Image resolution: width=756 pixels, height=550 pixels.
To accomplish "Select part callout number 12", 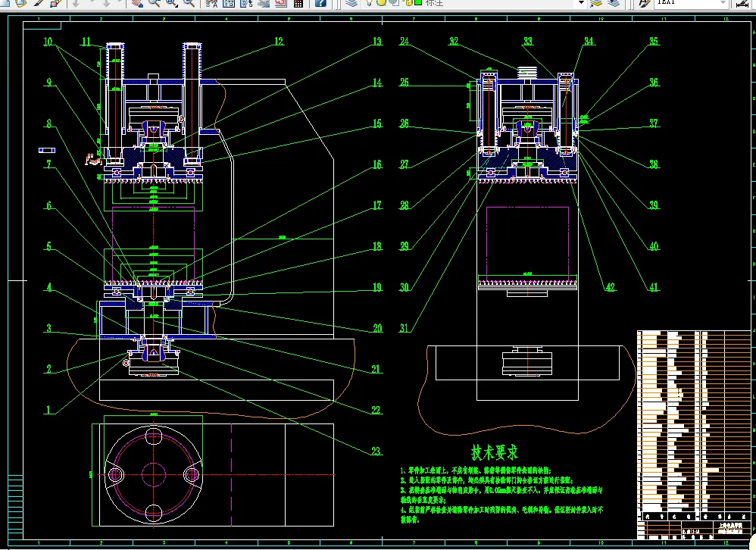I will pyautogui.click(x=279, y=42).
